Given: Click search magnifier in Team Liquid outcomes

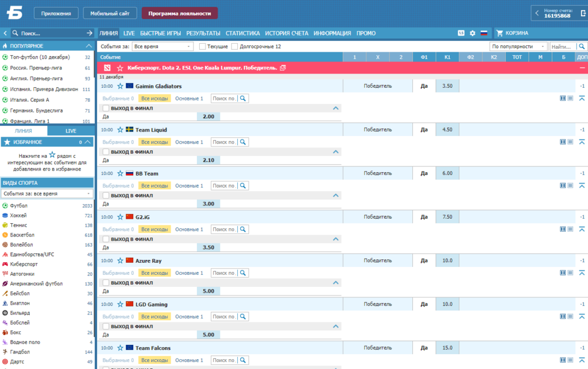Looking at the screenshot, I should point(243,142).
